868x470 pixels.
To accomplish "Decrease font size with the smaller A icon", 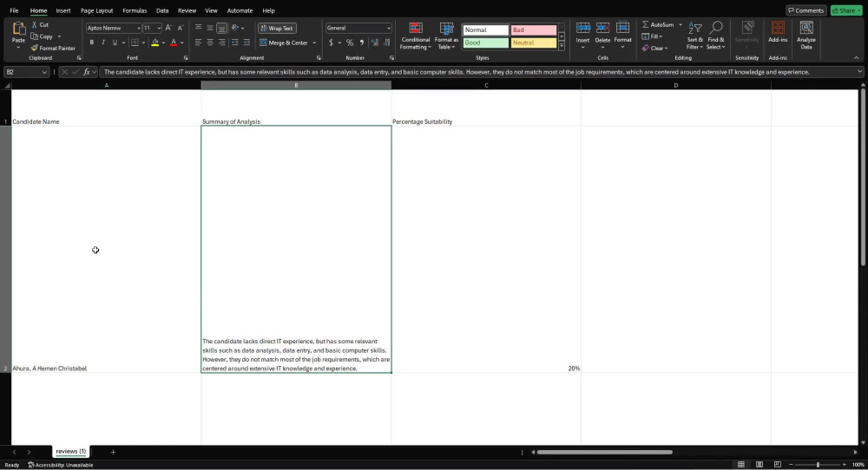I will (x=180, y=28).
